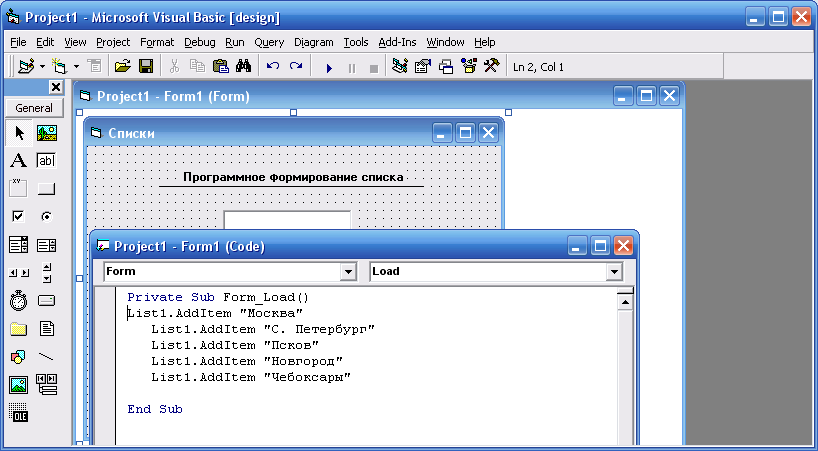Select the Data control tool

coord(47,385)
